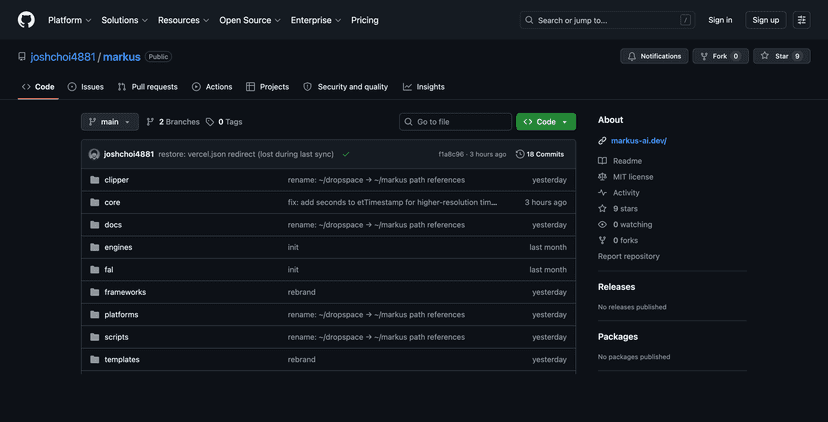Open the markus-ai.dev website link
This screenshot has height=422, width=828.
coord(639,140)
